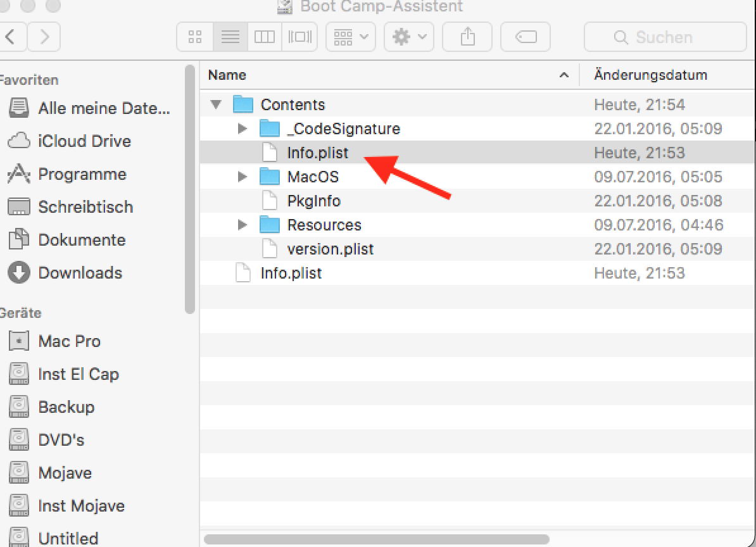This screenshot has height=547, width=756.
Task: Switch to icon view mode
Action: click(x=195, y=37)
